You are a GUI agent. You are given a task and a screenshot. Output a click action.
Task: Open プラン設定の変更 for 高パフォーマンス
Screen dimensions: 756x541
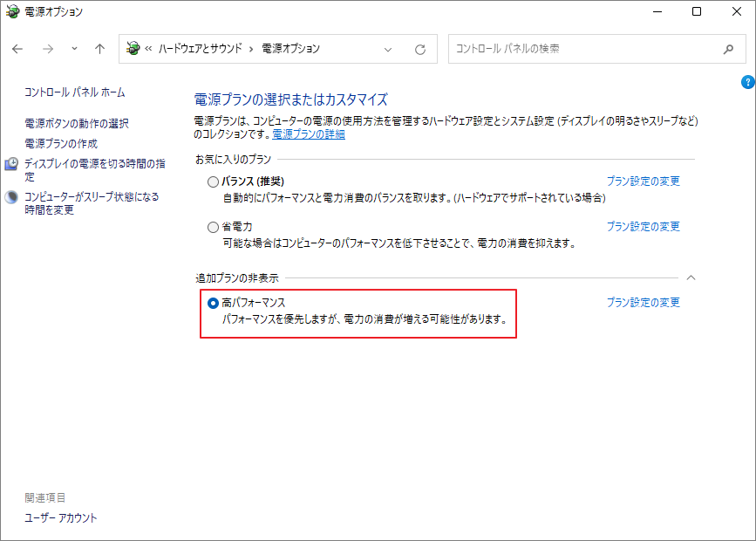click(644, 302)
